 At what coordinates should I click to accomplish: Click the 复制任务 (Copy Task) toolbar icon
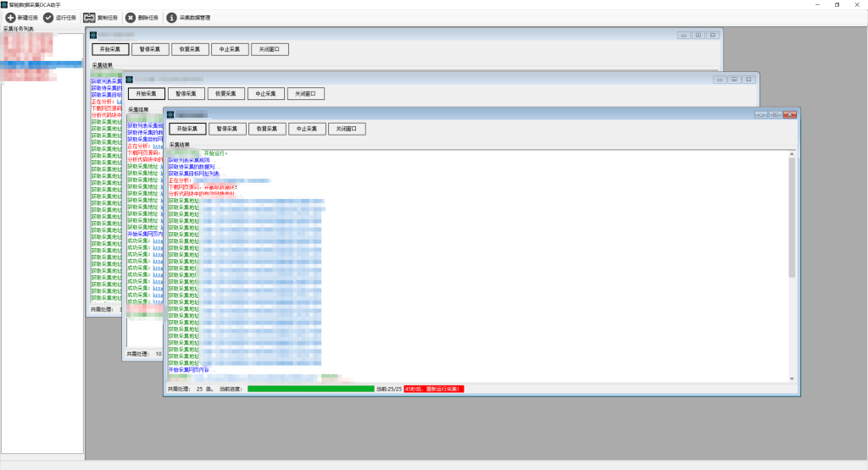(89, 17)
